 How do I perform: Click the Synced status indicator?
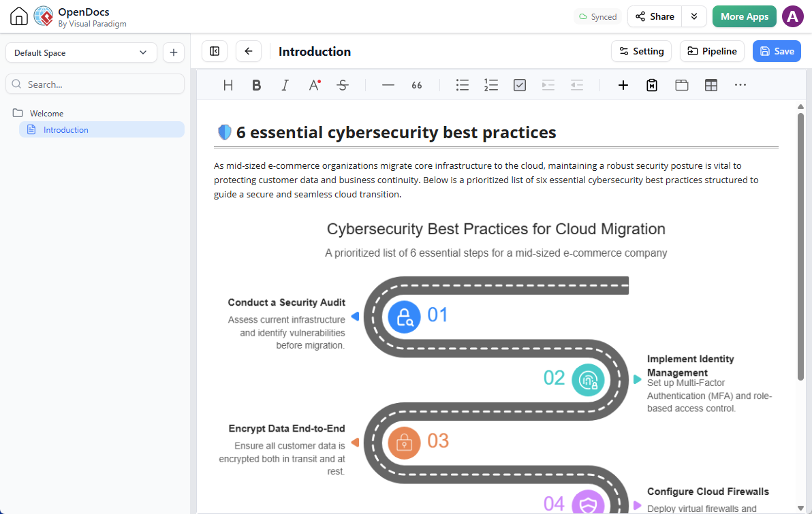[x=597, y=16]
